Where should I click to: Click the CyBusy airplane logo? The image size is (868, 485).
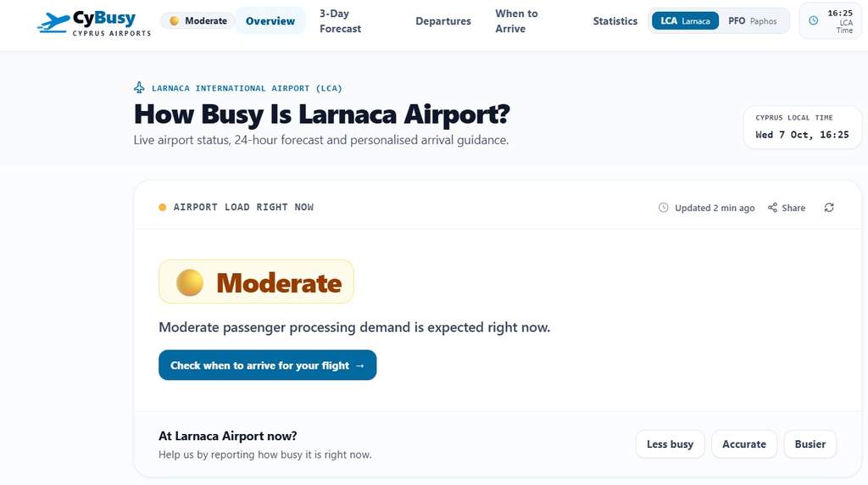pos(53,22)
